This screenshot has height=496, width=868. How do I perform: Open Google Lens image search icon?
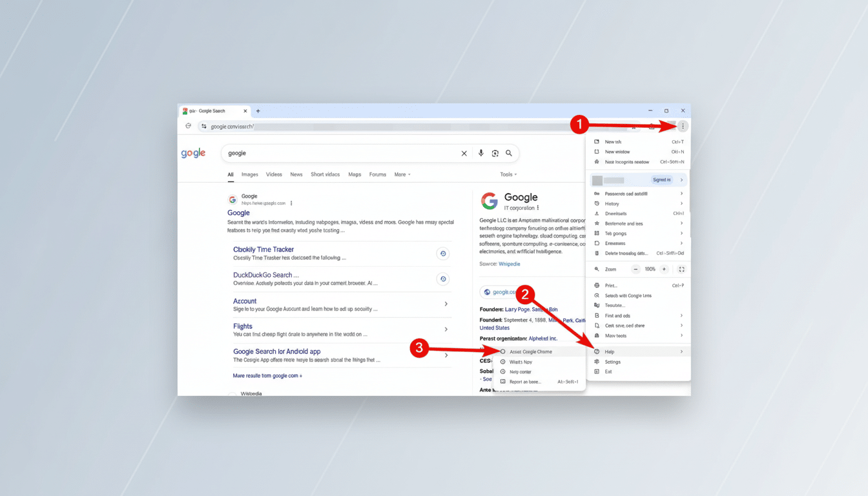495,153
